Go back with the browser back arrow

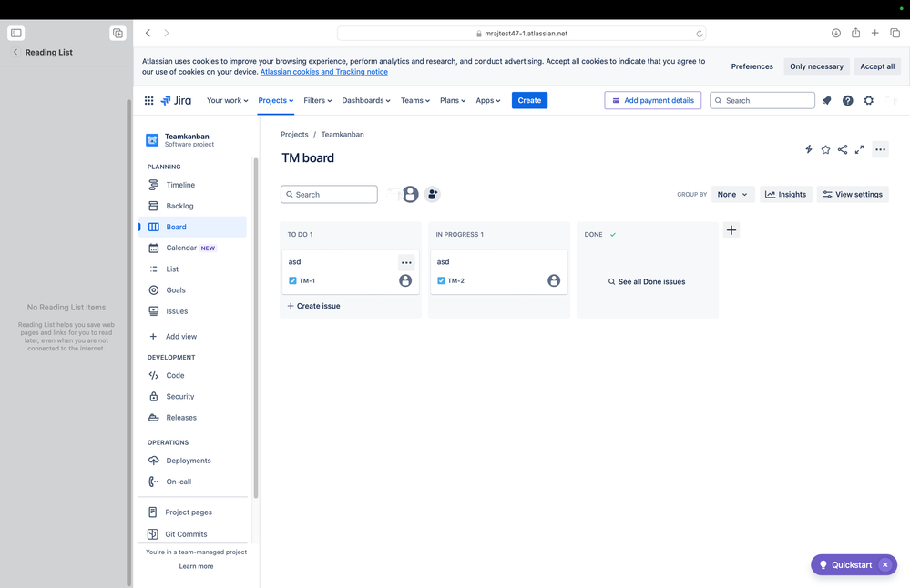(x=148, y=33)
